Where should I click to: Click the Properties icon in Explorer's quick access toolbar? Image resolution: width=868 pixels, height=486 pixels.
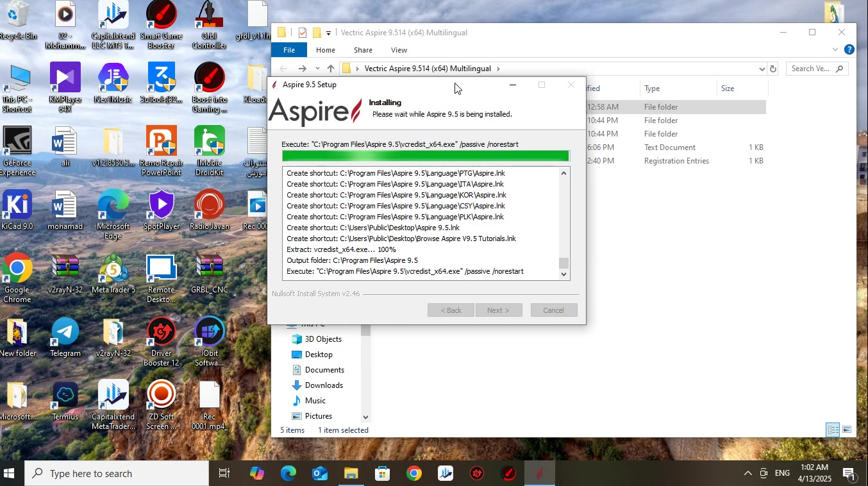click(302, 33)
